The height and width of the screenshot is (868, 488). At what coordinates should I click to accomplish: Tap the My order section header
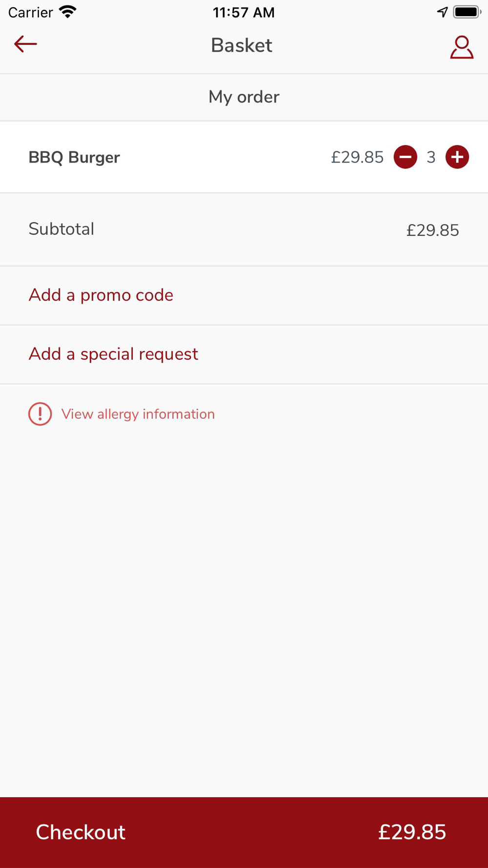pos(244,97)
